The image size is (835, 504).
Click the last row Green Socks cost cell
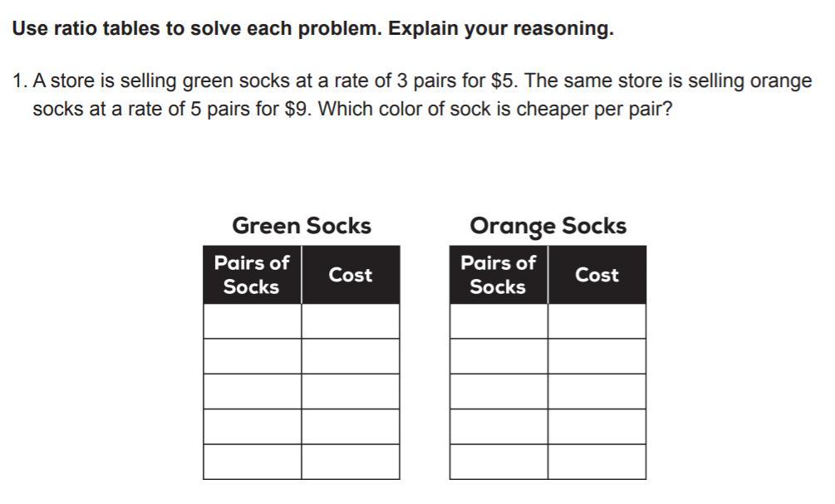pyautogui.click(x=351, y=462)
